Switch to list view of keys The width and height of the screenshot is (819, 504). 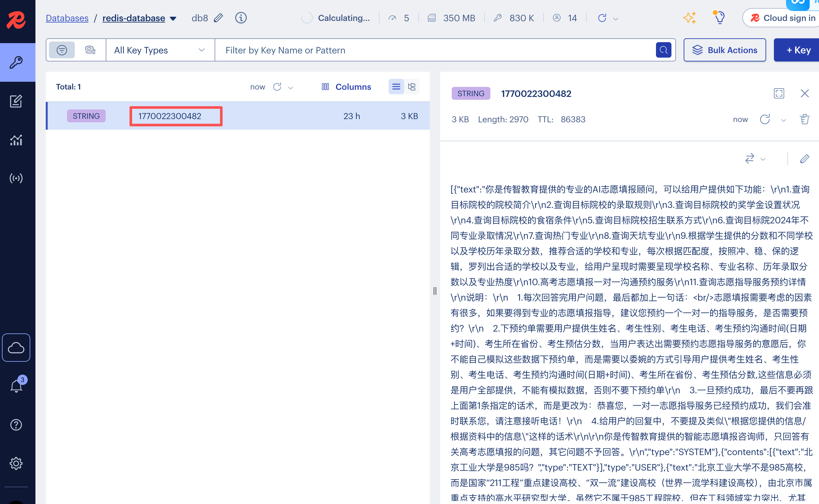396,87
